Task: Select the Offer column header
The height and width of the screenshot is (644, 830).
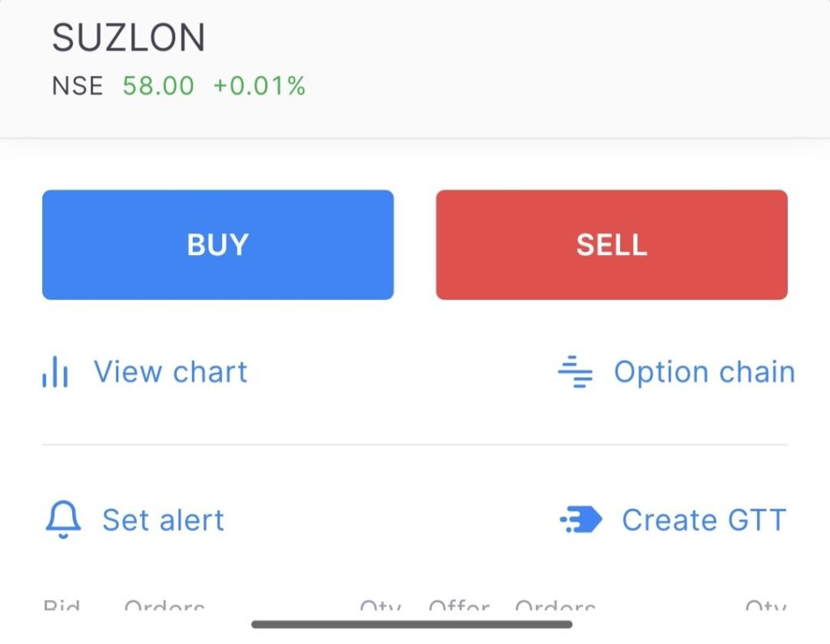Action: (x=459, y=607)
